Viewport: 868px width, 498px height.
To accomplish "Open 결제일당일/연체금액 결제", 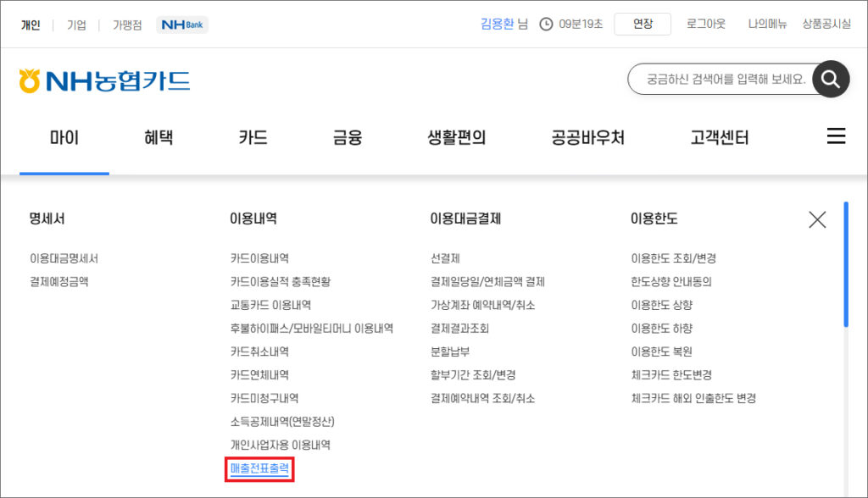I will point(487,282).
